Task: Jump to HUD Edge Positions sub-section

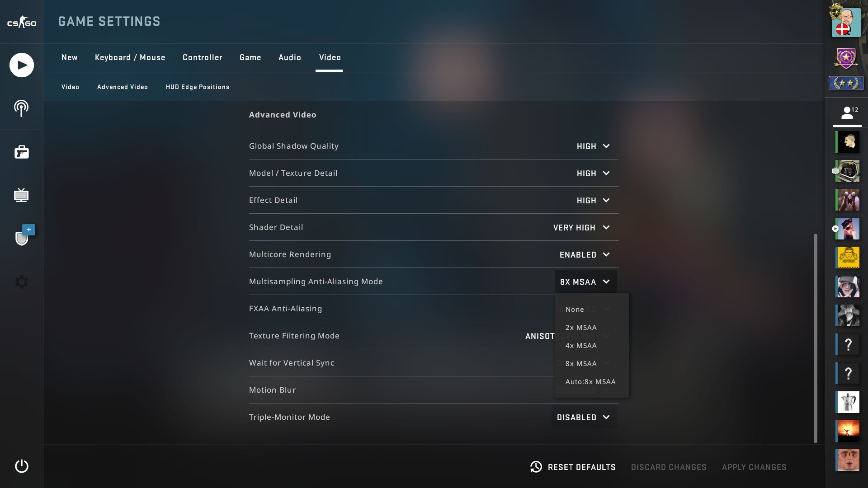Action: pos(198,87)
